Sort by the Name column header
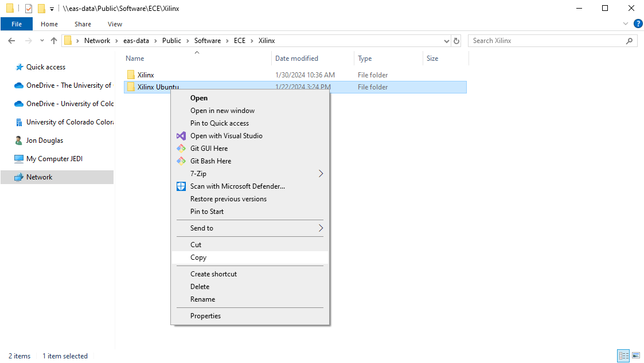Screen dimensions: 644x363 (x=135, y=58)
